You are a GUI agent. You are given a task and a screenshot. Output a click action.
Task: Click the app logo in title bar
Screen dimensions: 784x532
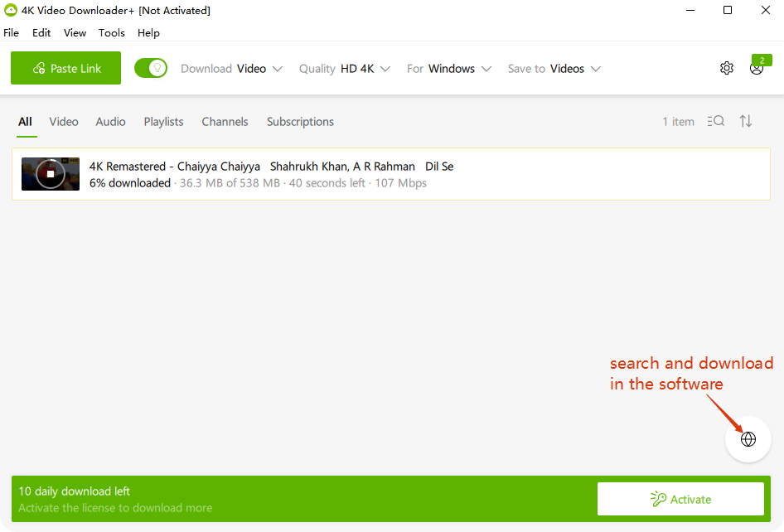(11, 11)
